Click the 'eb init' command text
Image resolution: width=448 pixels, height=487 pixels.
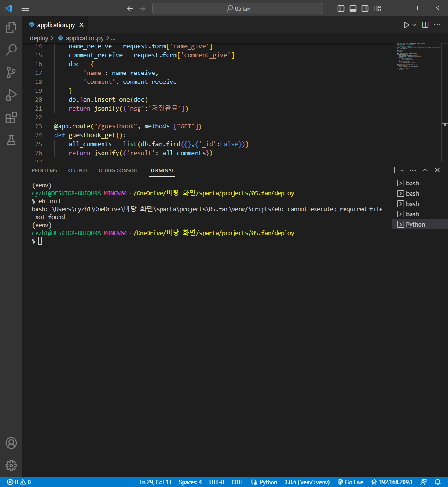click(x=50, y=201)
